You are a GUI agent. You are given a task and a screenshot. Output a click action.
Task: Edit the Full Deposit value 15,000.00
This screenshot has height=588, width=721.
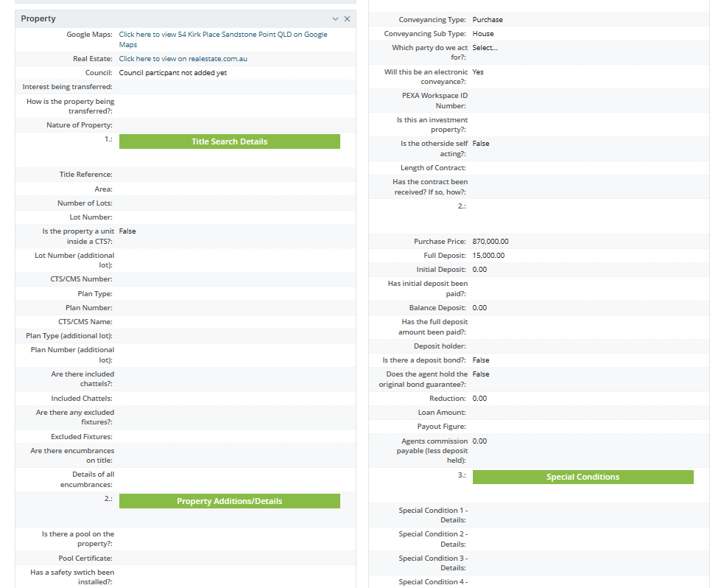[488, 256]
